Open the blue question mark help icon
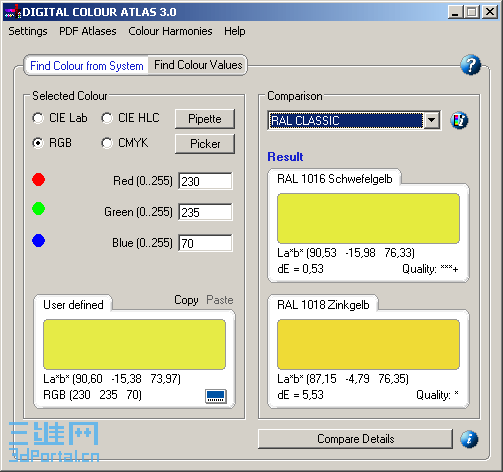This screenshot has width=503, height=472. pos(470,65)
